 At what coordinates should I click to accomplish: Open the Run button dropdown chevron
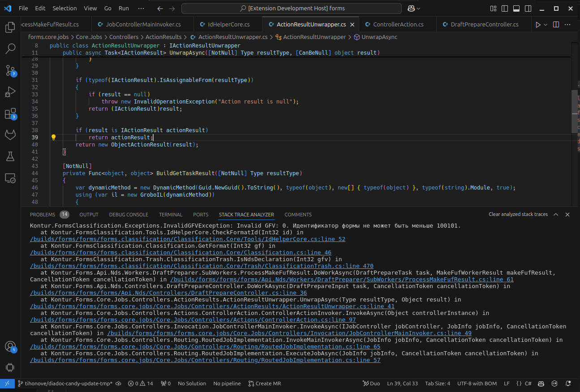(546, 25)
